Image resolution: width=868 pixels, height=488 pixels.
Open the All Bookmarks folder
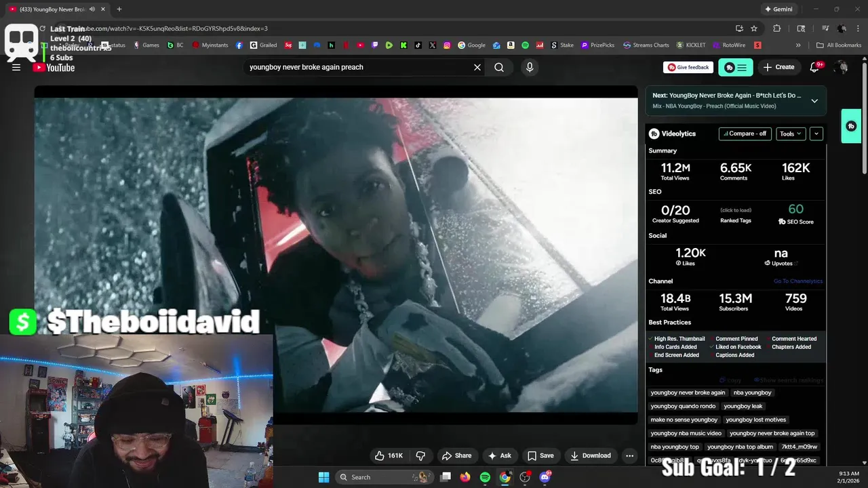coord(839,45)
